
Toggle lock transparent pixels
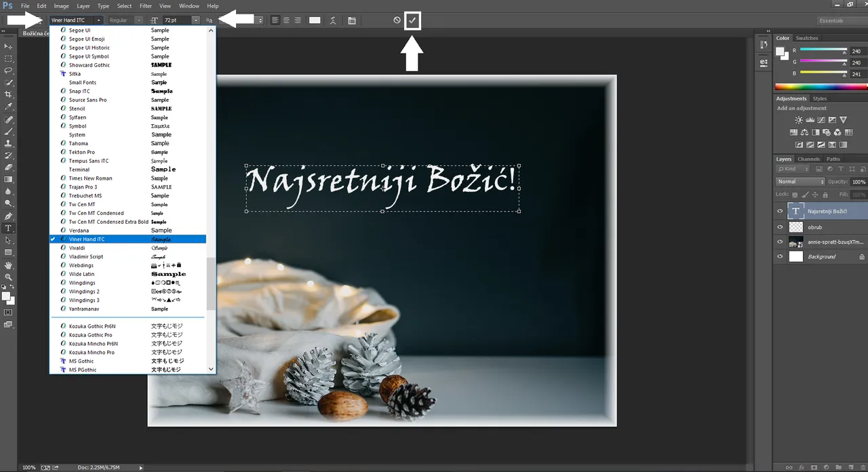click(793, 194)
